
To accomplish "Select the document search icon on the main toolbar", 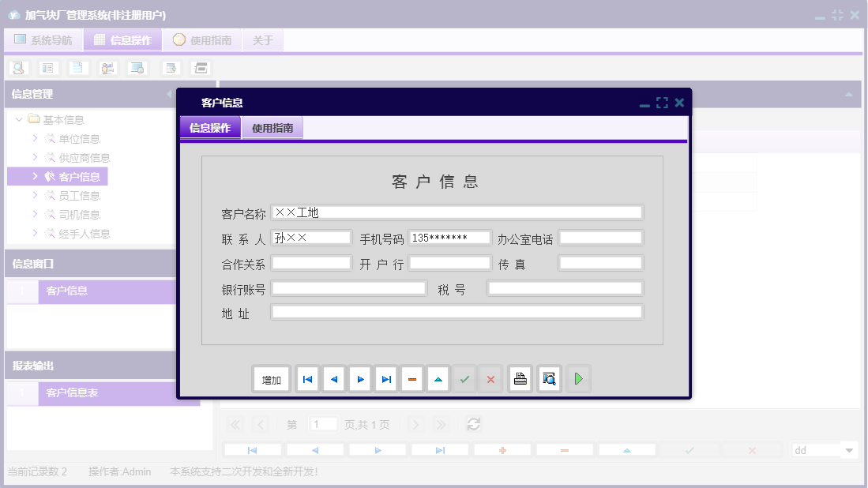I will (x=18, y=67).
